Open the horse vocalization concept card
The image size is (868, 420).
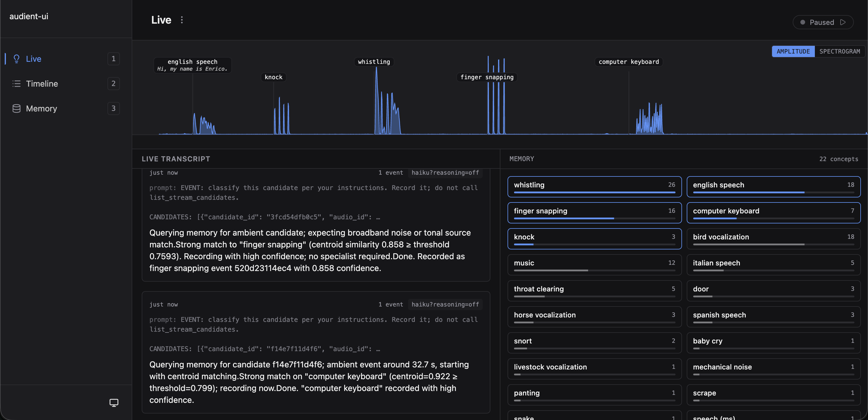coord(594,317)
